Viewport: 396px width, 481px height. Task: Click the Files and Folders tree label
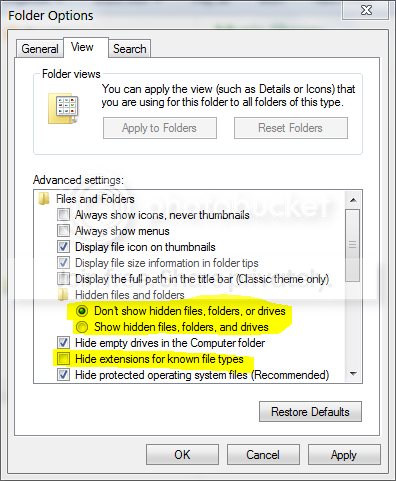pyautogui.click(x=95, y=199)
